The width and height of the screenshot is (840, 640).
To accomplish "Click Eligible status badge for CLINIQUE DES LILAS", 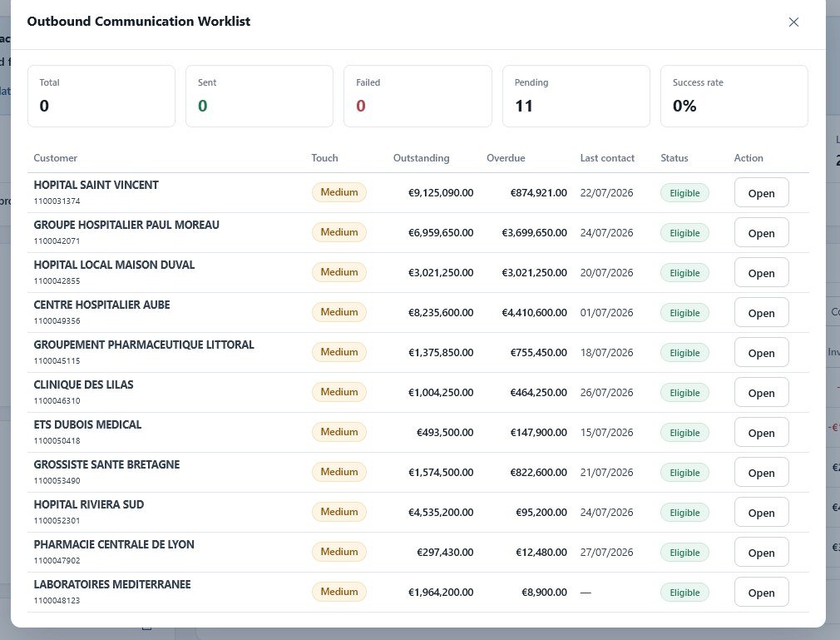I will [684, 393].
